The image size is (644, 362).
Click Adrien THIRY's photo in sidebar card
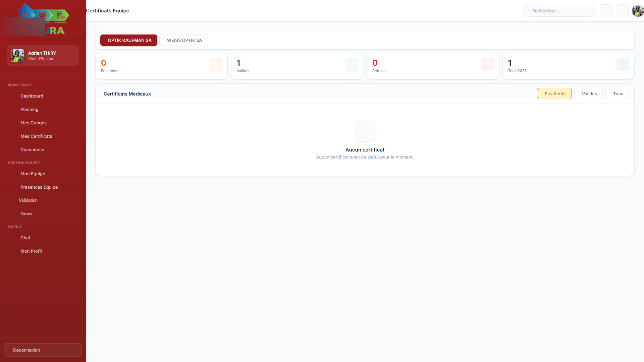click(17, 56)
